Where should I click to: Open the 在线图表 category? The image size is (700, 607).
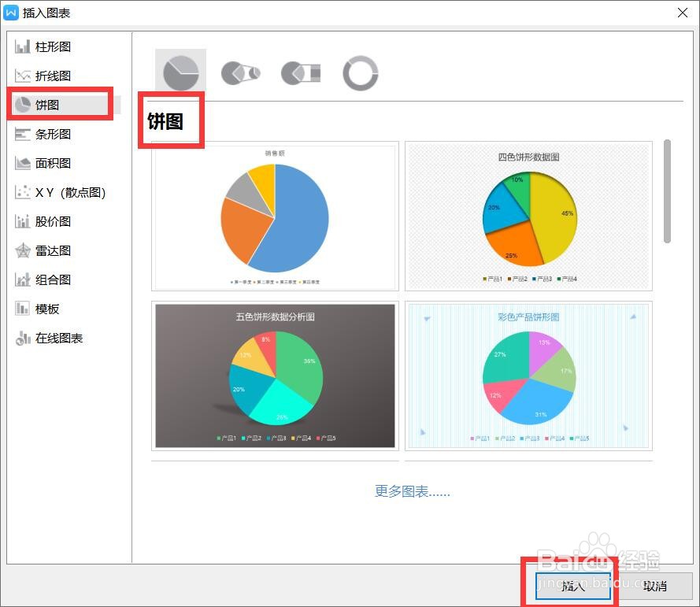click(55, 338)
